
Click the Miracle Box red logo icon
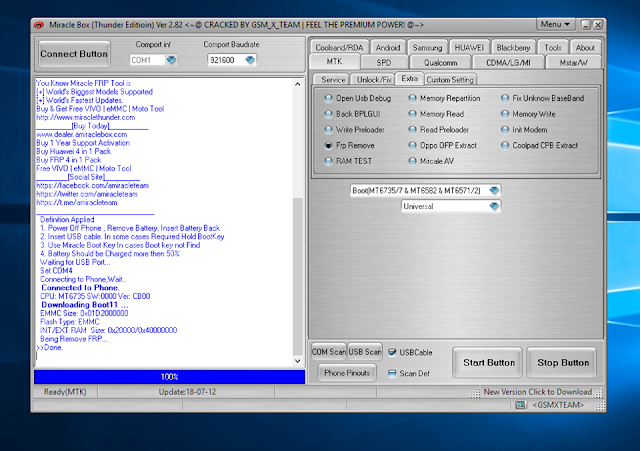tap(39, 25)
